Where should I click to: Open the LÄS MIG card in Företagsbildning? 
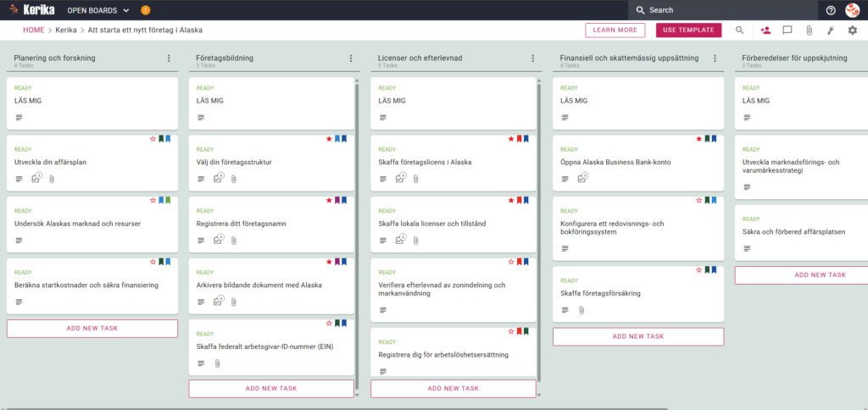click(271, 103)
